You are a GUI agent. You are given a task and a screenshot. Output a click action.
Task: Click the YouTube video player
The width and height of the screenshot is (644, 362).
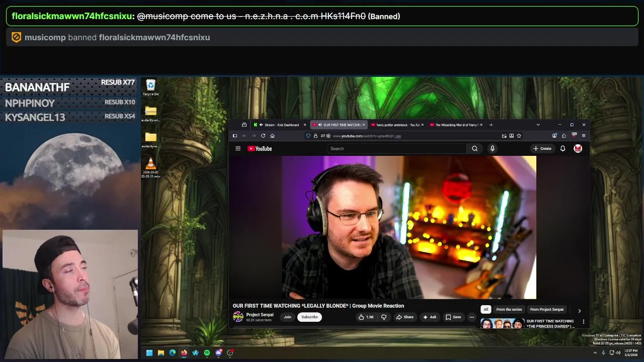coord(409,227)
